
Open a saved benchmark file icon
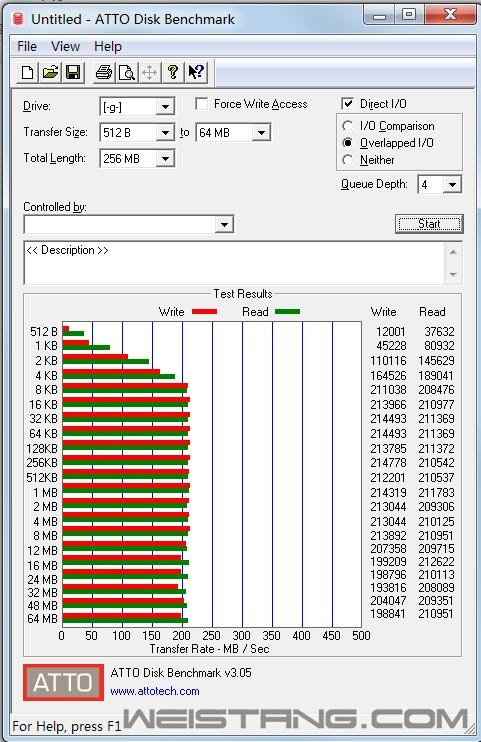pyautogui.click(x=50, y=72)
